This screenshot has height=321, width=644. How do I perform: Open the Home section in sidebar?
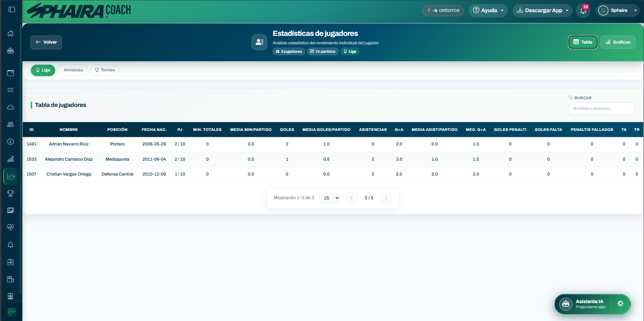pos(10,33)
